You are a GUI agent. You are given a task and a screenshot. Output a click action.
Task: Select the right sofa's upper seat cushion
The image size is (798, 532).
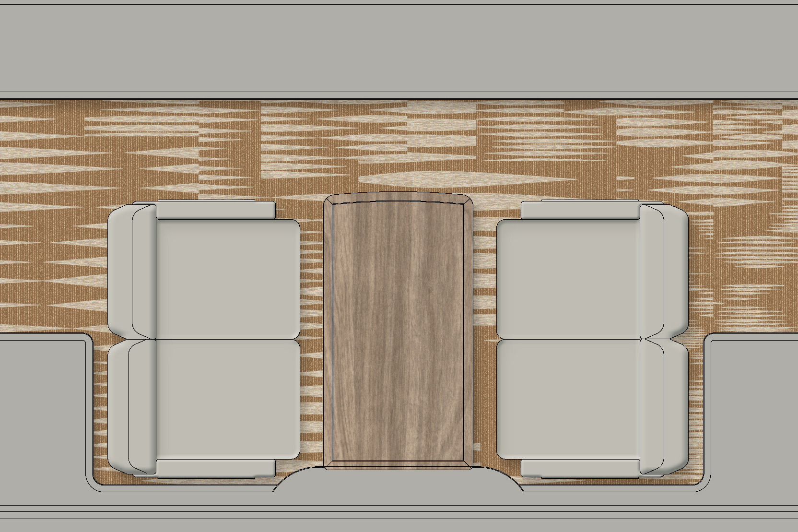click(569, 279)
